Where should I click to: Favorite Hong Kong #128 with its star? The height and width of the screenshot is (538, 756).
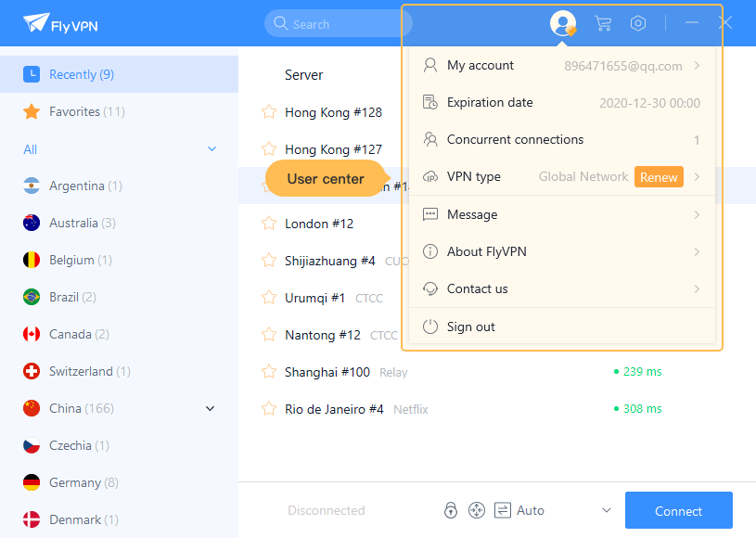[x=269, y=112]
